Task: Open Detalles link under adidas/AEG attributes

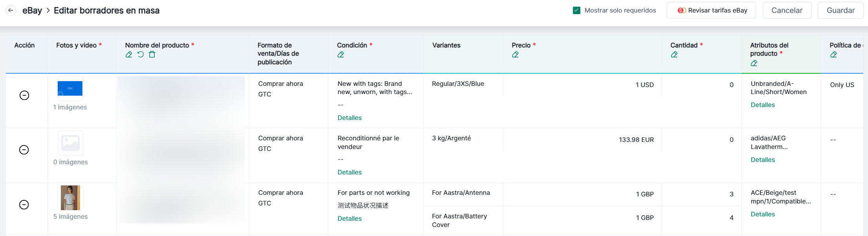Action: [x=762, y=160]
